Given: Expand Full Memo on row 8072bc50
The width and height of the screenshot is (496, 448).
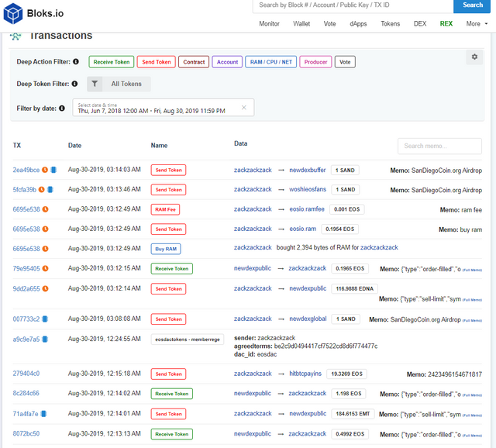Looking at the screenshot, I should (x=472, y=436).
